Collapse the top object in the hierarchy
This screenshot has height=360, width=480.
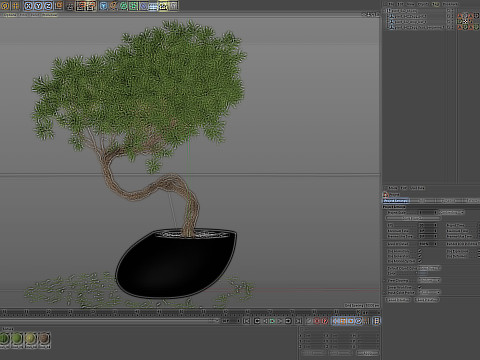(x=384, y=10)
